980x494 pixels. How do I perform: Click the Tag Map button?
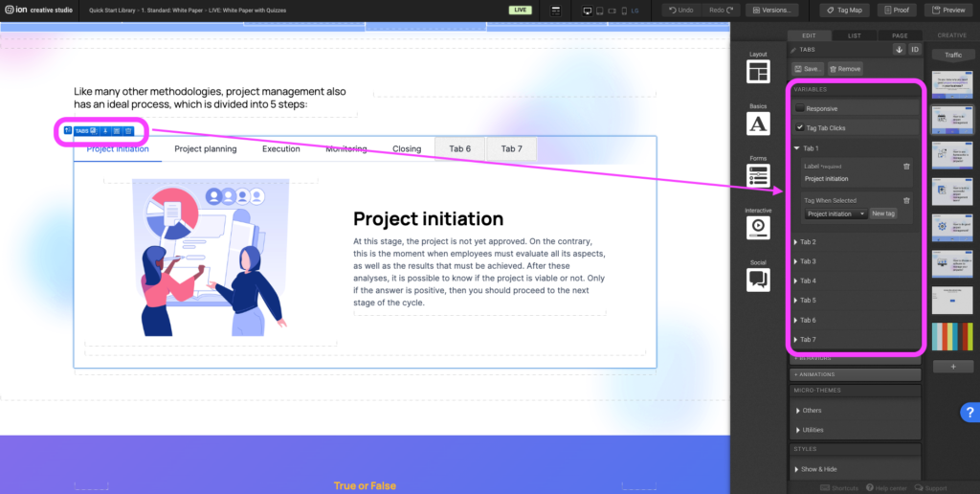pos(844,10)
